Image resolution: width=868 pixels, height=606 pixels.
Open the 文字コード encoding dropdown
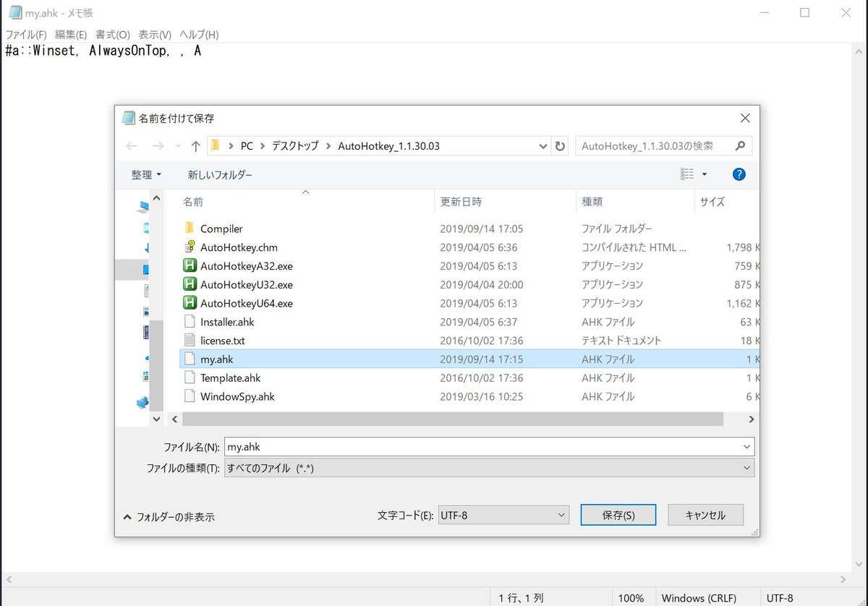point(503,515)
